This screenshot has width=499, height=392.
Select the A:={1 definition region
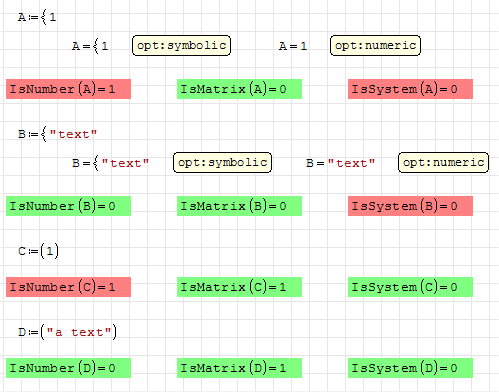(37, 17)
